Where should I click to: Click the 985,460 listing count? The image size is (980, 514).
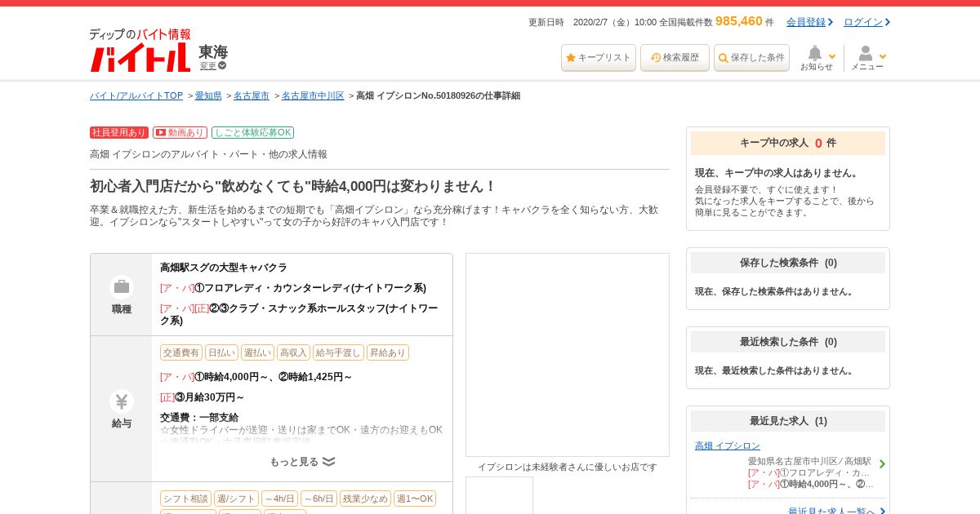(x=739, y=21)
